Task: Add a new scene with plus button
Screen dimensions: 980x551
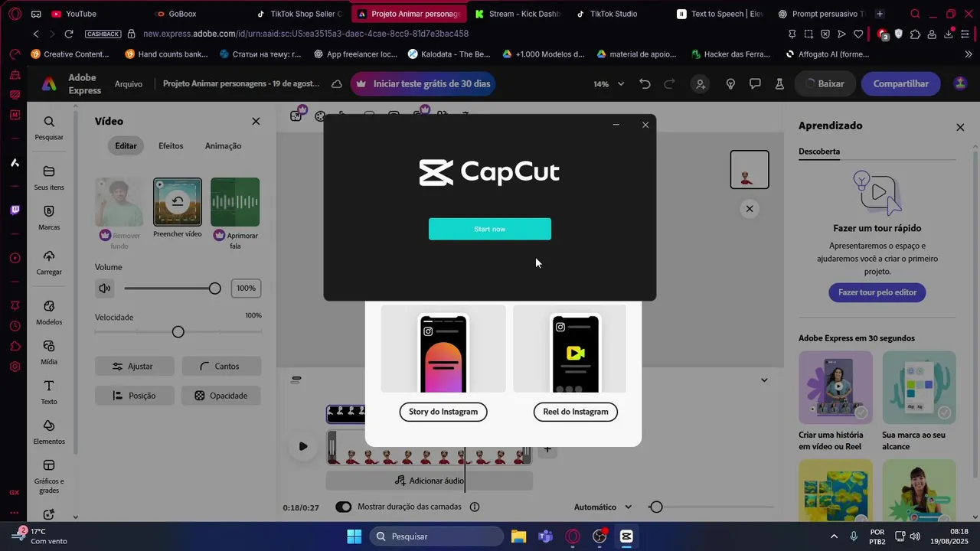Action: [x=547, y=449]
